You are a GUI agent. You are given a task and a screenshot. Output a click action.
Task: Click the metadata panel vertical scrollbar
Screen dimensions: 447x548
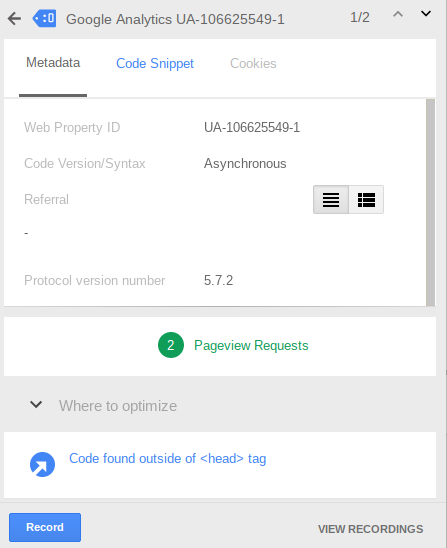coord(431,203)
